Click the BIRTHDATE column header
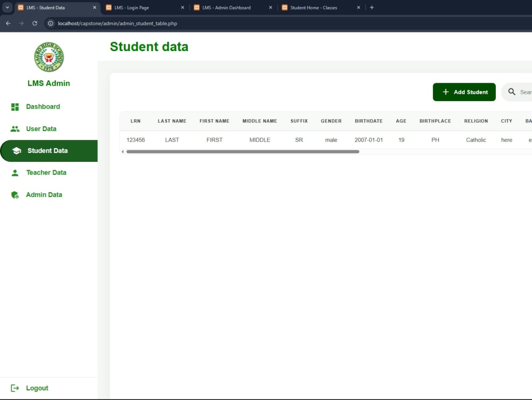The image size is (532, 400). click(x=369, y=121)
